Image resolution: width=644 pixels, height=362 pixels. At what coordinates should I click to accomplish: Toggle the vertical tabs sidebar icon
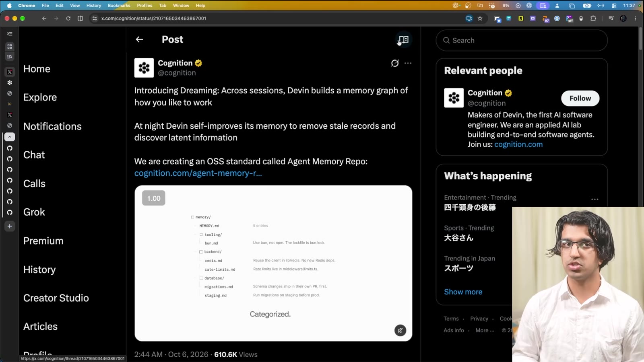click(x=10, y=34)
